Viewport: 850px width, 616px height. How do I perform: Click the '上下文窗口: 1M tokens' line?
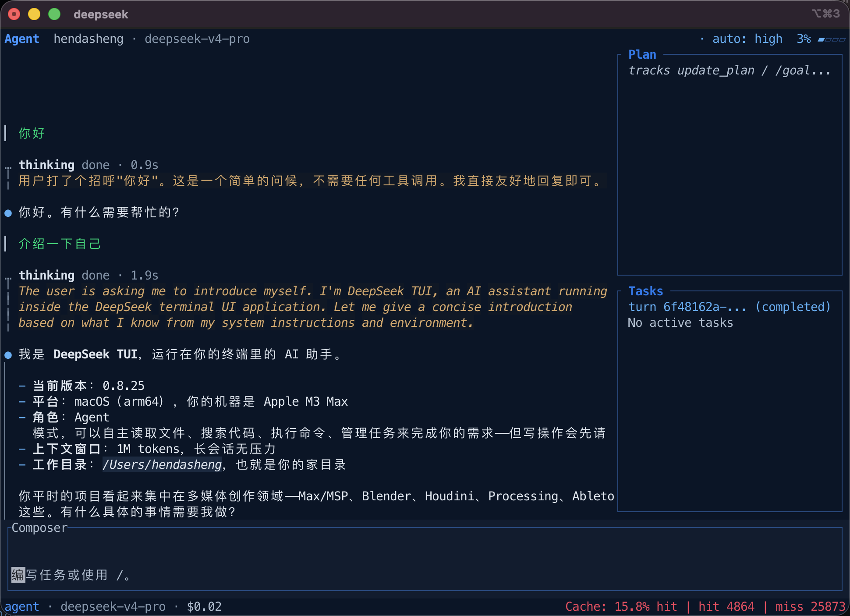pos(154,449)
